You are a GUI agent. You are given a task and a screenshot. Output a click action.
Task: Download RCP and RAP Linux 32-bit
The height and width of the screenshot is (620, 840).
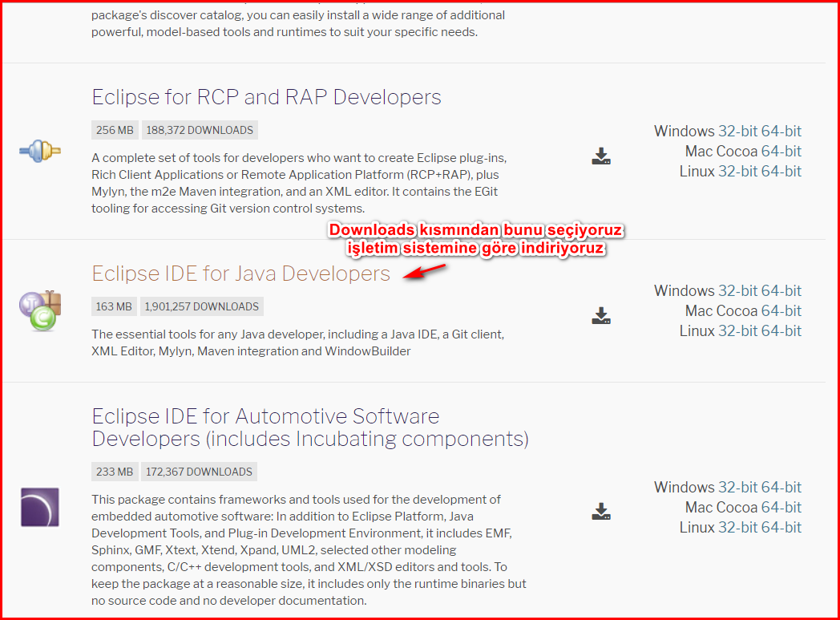[x=737, y=171]
